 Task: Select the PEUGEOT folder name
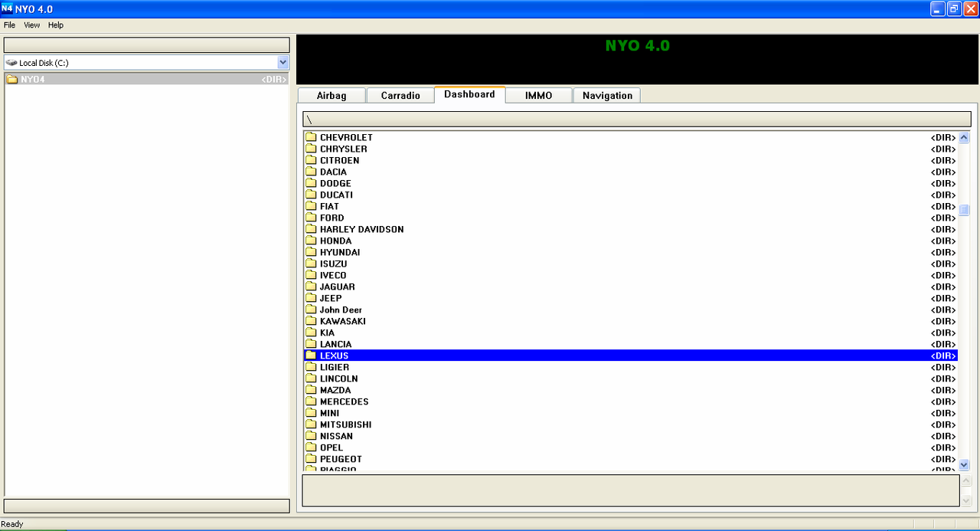341,459
